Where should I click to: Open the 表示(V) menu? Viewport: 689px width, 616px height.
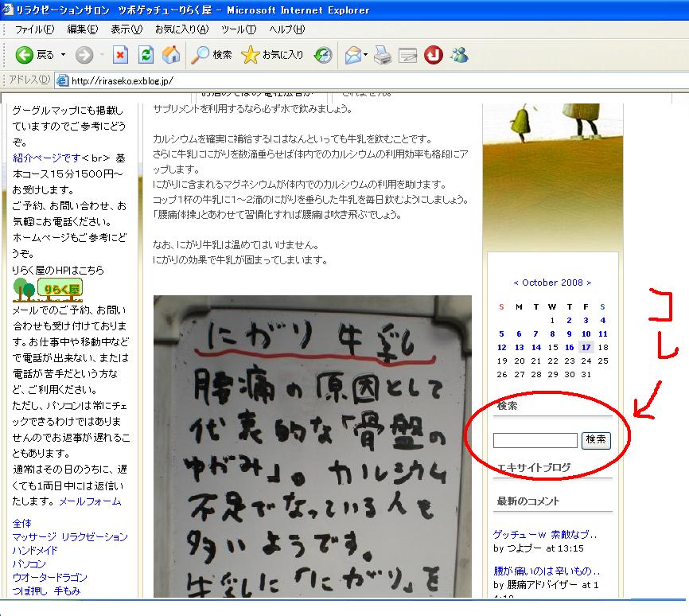127,29
